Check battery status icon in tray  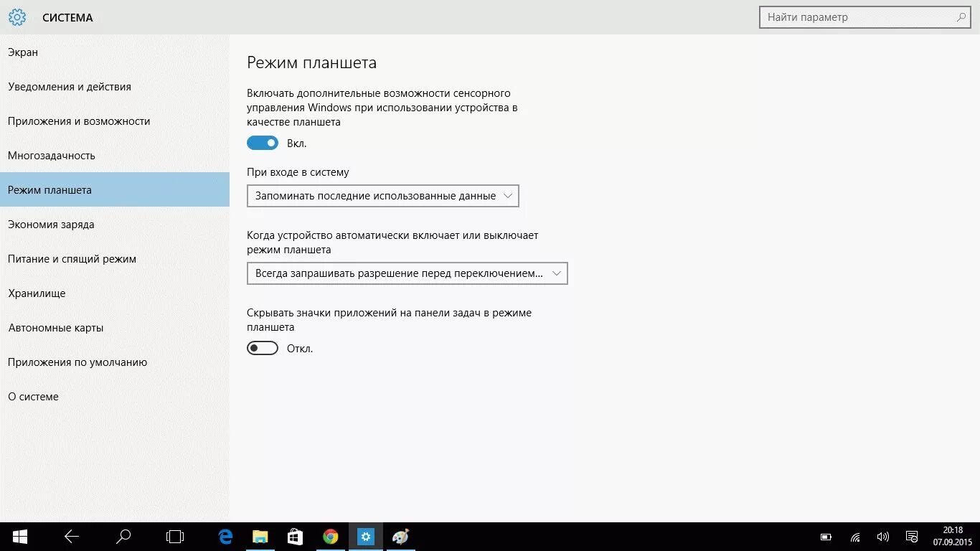pyautogui.click(x=826, y=537)
